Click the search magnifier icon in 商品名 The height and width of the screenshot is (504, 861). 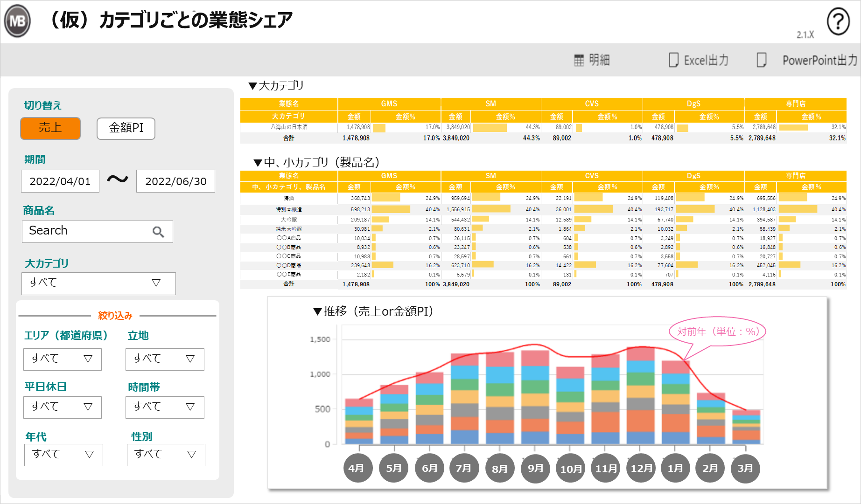pyautogui.click(x=158, y=232)
